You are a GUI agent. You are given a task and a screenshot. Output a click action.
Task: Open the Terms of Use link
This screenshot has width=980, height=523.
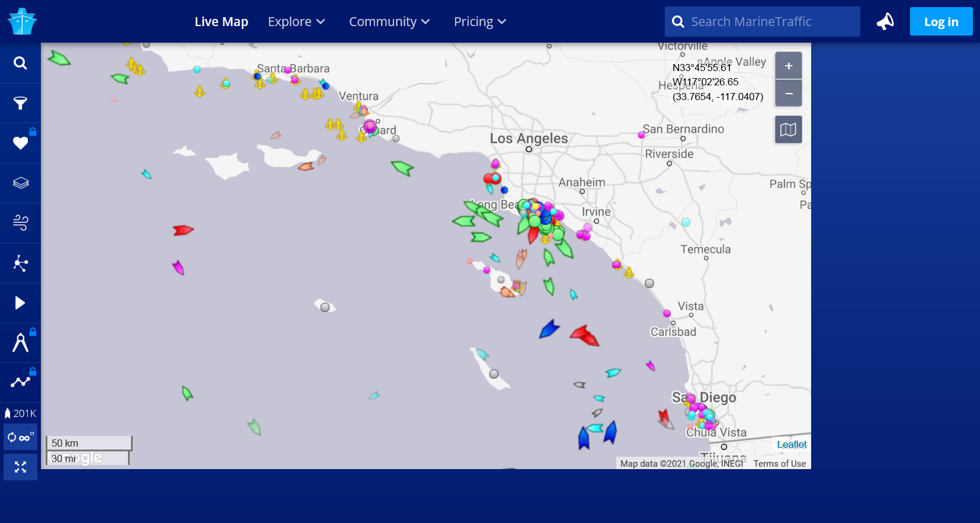pos(780,464)
